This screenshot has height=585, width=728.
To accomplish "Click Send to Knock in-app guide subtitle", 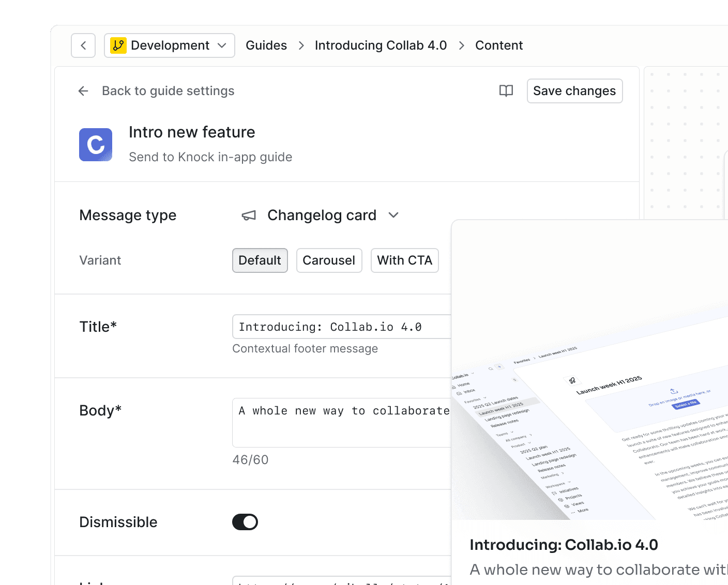I will click(210, 157).
